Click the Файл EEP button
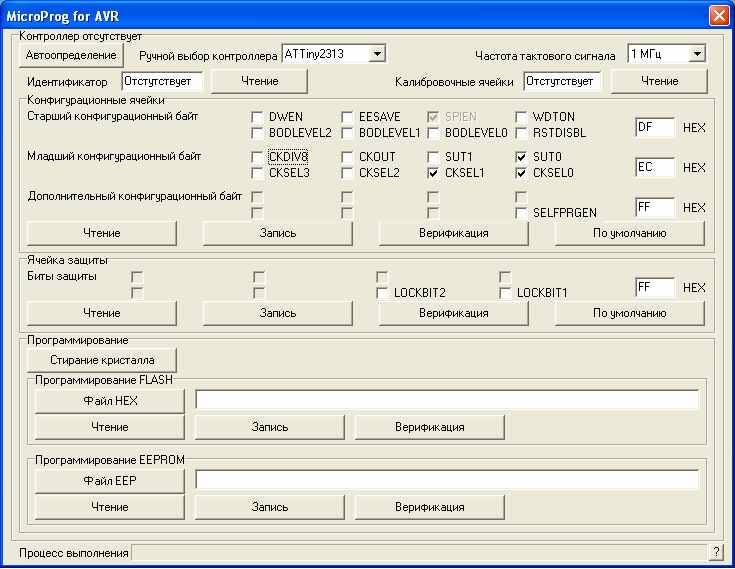This screenshot has height=569, width=735. (x=110, y=481)
